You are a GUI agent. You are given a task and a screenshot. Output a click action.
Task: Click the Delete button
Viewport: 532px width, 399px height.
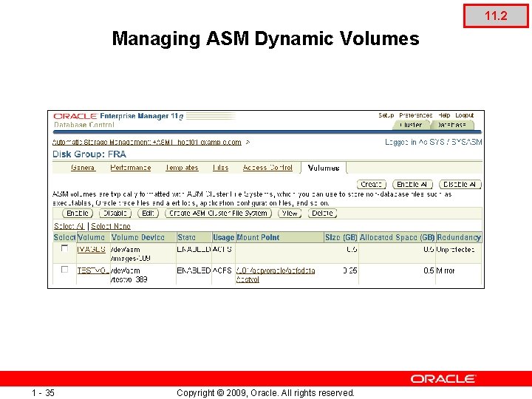tap(322, 213)
